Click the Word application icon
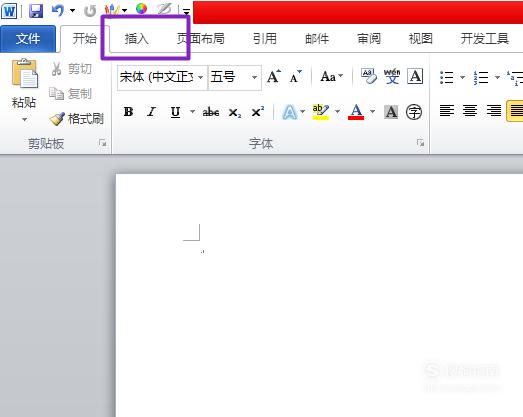This screenshot has height=417, width=523. tap(9, 11)
